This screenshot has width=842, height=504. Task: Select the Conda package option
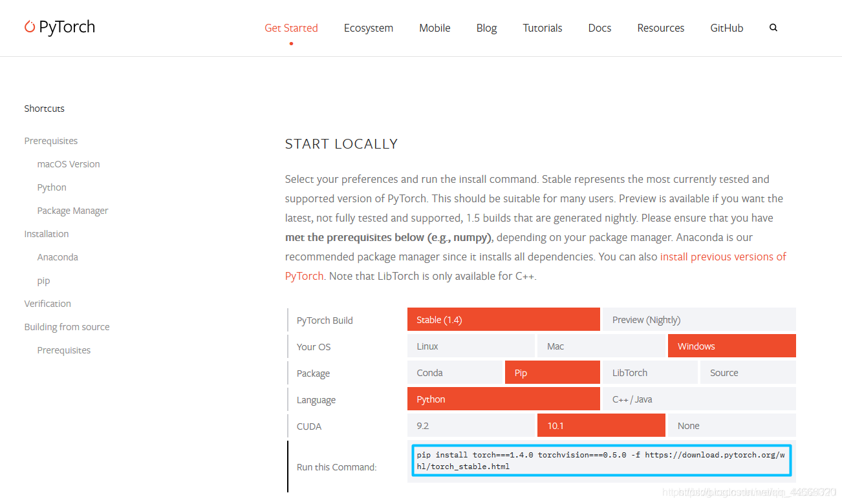(x=455, y=373)
